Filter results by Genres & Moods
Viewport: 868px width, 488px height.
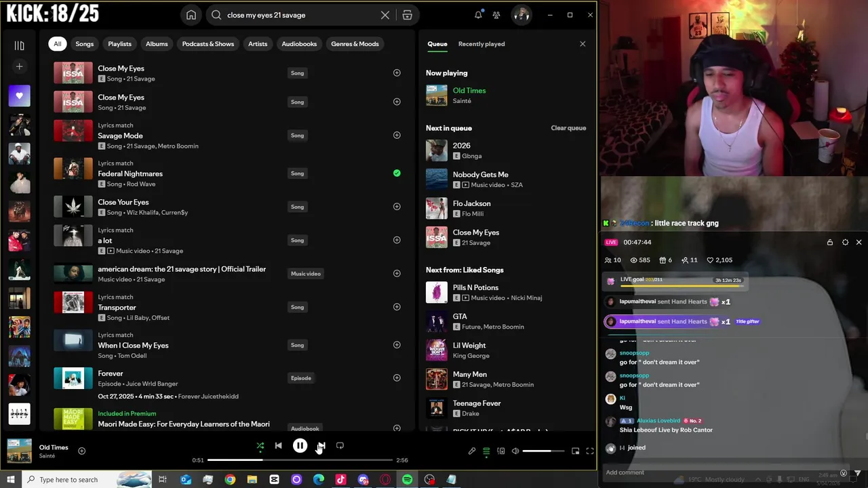pyautogui.click(x=355, y=44)
